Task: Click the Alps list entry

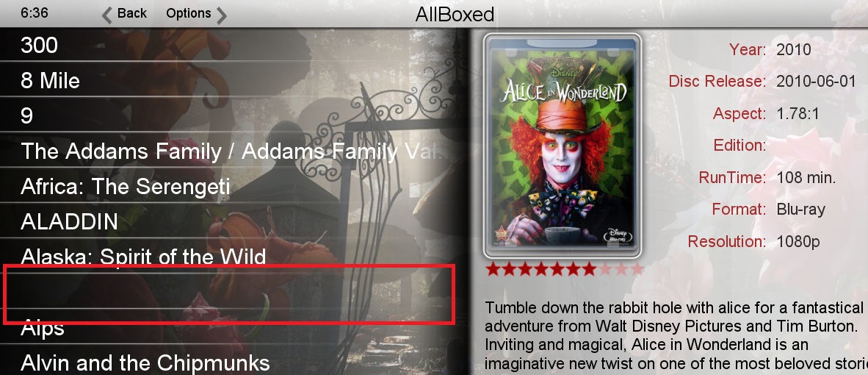Action: pos(233,326)
